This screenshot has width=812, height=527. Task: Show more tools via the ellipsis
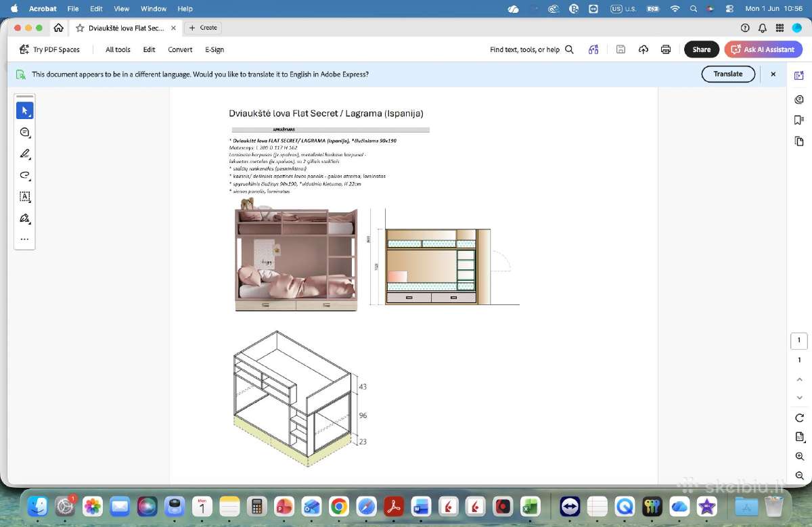pyautogui.click(x=25, y=239)
